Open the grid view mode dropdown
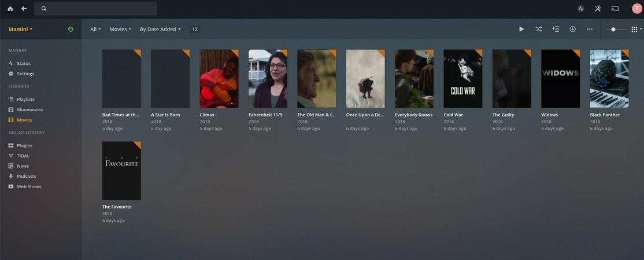This screenshot has width=644, height=260. click(x=636, y=29)
